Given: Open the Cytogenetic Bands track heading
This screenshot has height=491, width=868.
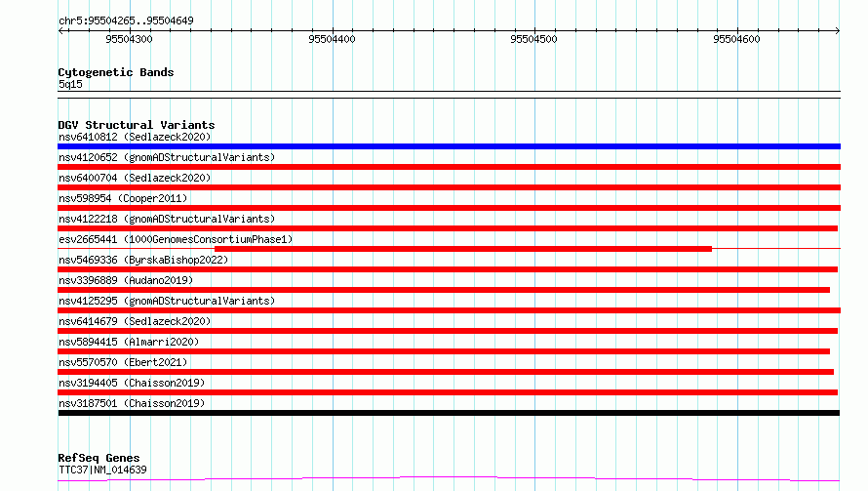Looking at the screenshot, I should [x=116, y=72].
